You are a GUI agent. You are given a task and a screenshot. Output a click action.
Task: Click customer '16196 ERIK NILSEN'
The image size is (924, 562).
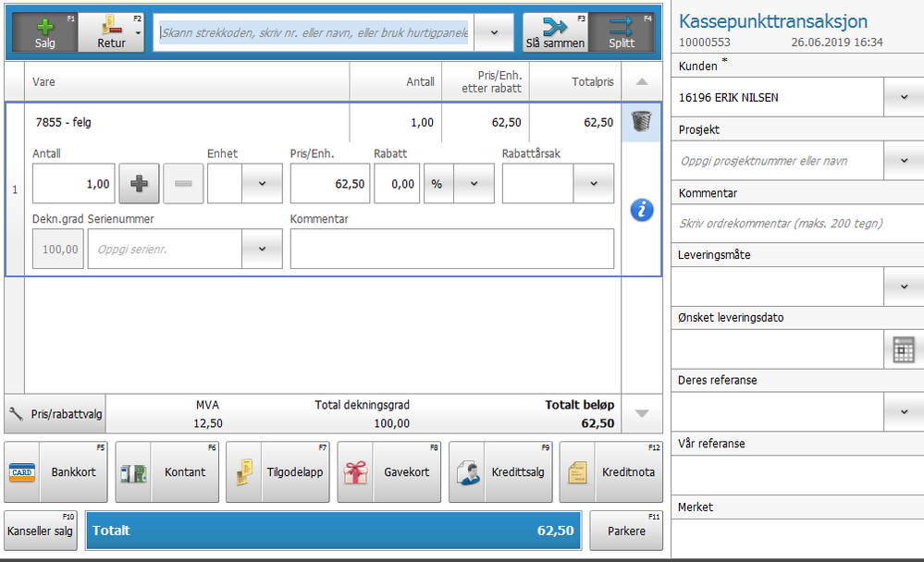(728, 98)
